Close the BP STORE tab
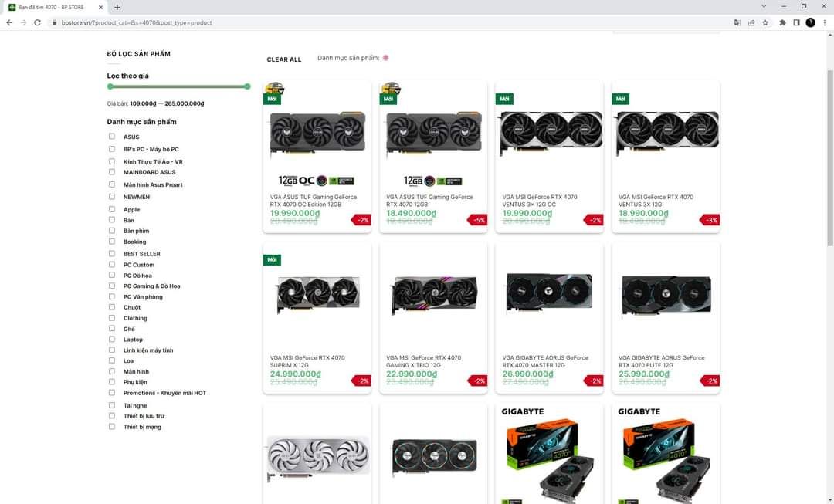The width and height of the screenshot is (834, 504). click(100, 8)
